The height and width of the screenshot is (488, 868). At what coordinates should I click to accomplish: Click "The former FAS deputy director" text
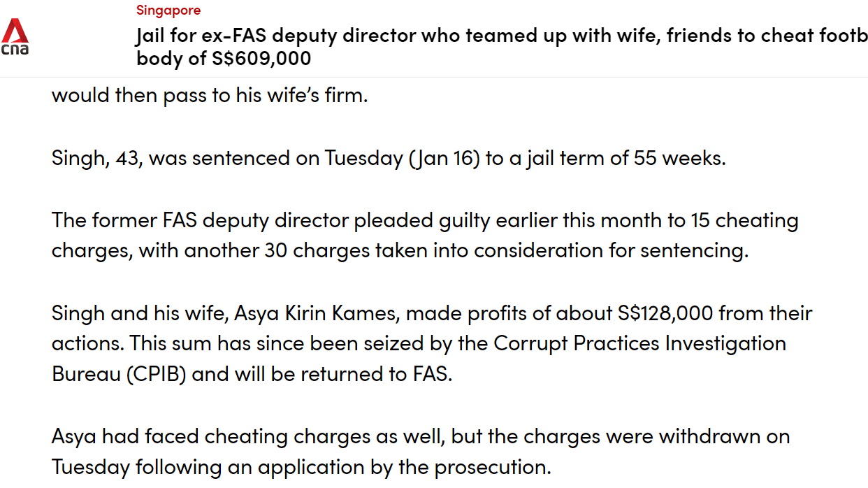click(200, 220)
